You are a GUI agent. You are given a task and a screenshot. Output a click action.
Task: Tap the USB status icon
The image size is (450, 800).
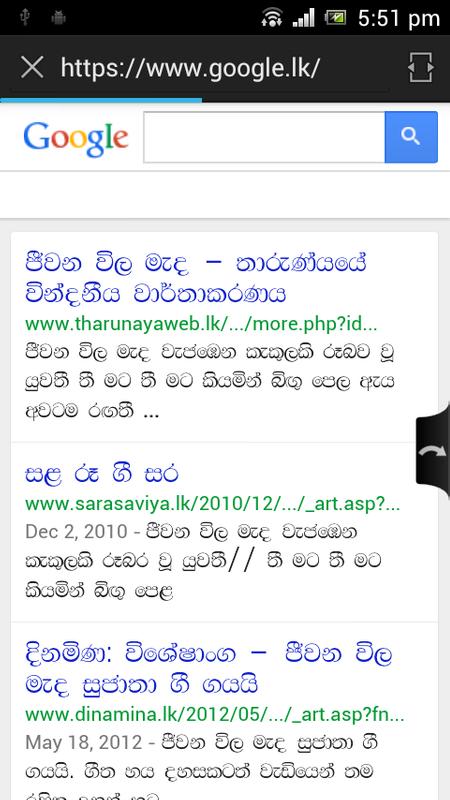(x=24, y=18)
